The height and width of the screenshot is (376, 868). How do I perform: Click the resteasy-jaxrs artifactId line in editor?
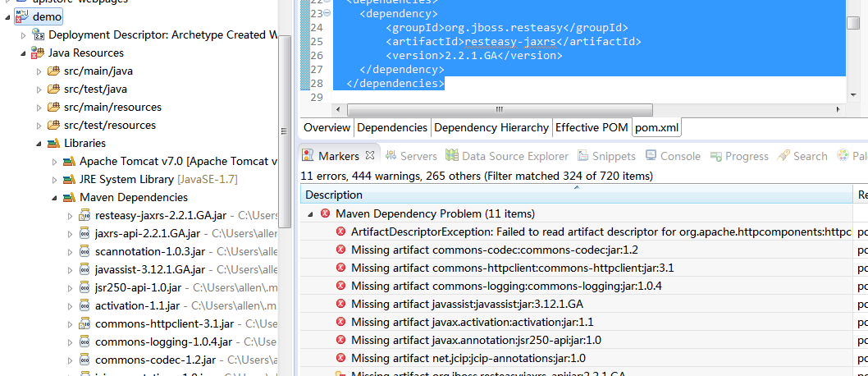(x=513, y=42)
